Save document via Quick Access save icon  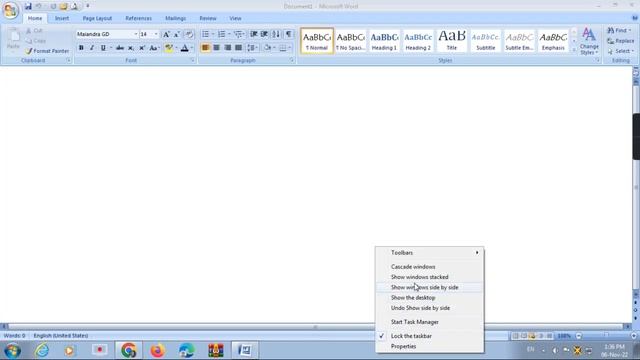(x=28, y=6)
